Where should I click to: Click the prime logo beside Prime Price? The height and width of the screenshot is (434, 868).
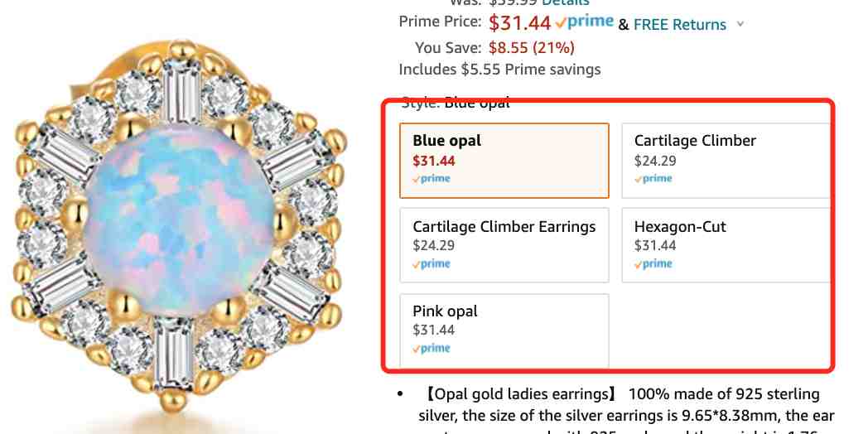[585, 22]
